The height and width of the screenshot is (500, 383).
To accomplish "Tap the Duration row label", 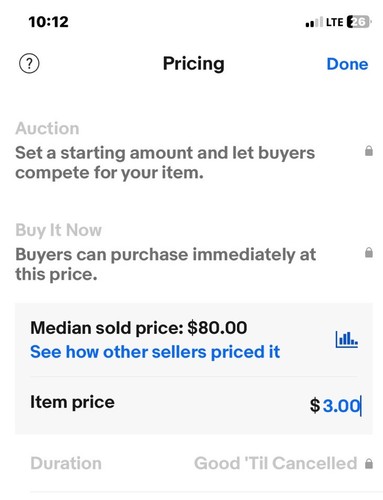I will click(66, 463).
